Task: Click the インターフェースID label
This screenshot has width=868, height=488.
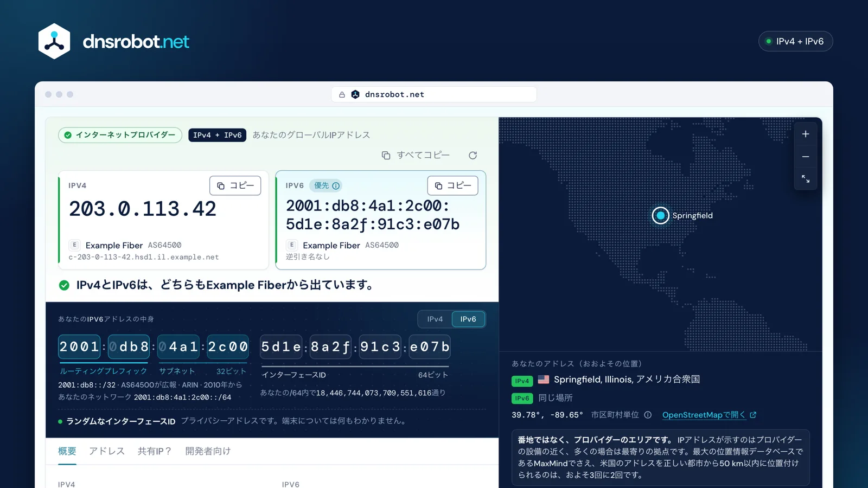Action: (x=293, y=375)
